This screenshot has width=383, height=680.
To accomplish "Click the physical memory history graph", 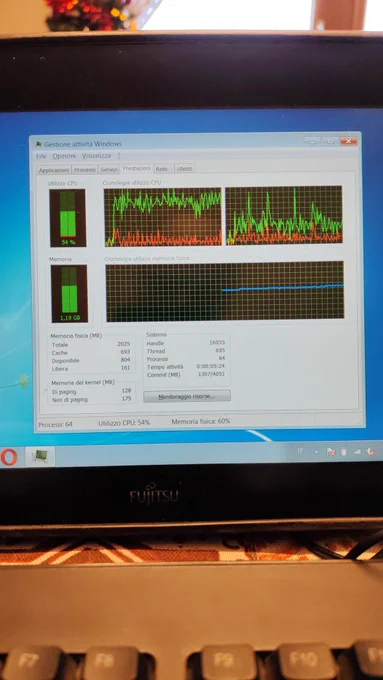I will [225, 291].
